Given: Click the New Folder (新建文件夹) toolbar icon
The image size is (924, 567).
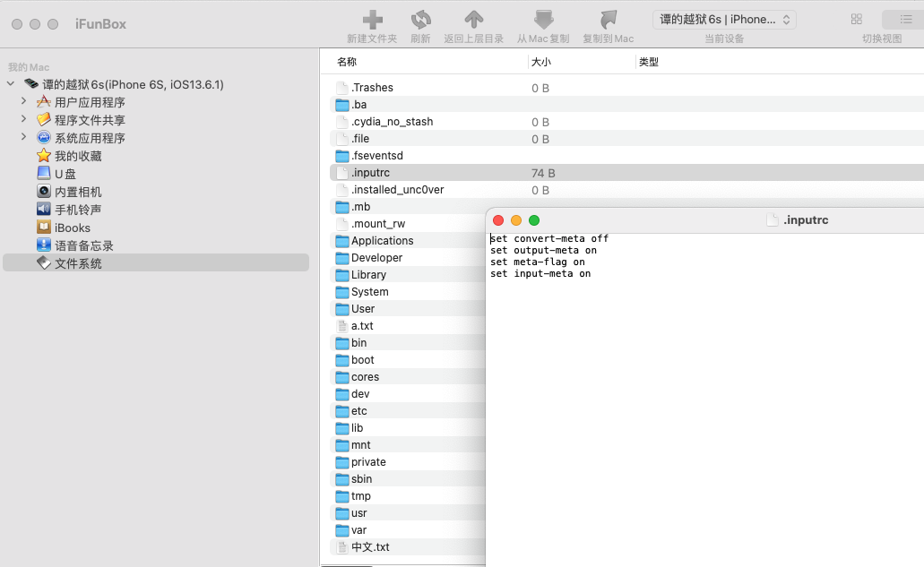Looking at the screenshot, I should (372, 20).
